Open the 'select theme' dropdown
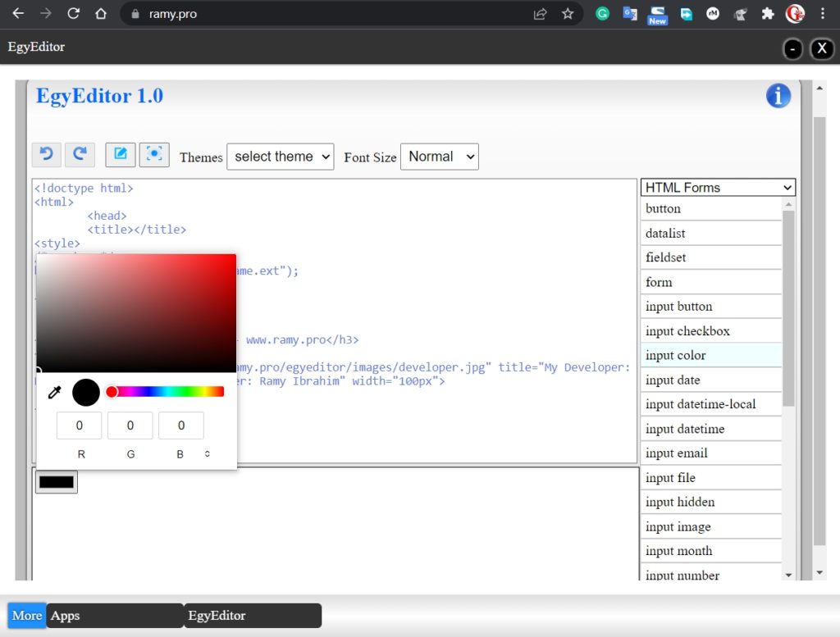 pyautogui.click(x=280, y=157)
